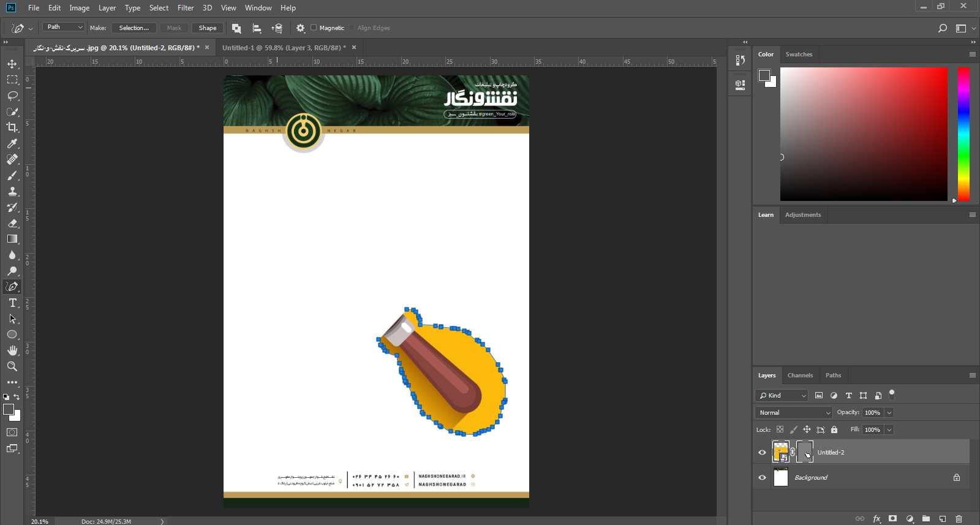Viewport: 980px width, 525px height.
Task: Toggle Background layer visibility eye
Action: point(762,478)
